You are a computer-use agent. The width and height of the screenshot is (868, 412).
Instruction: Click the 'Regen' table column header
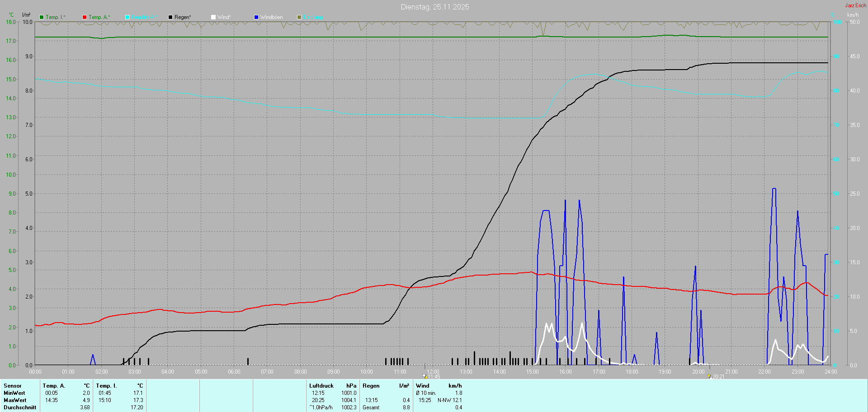(x=371, y=386)
